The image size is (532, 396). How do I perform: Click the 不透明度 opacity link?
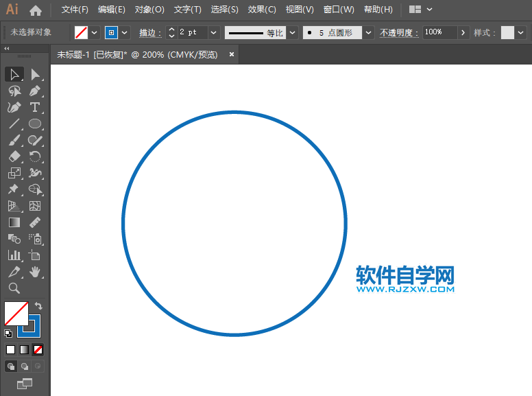click(398, 32)
